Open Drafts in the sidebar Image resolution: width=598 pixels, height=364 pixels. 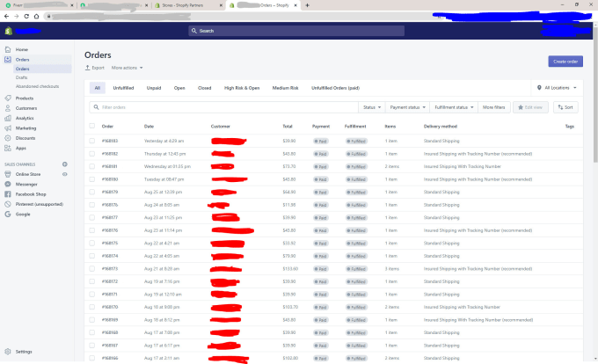click(21, 77)
